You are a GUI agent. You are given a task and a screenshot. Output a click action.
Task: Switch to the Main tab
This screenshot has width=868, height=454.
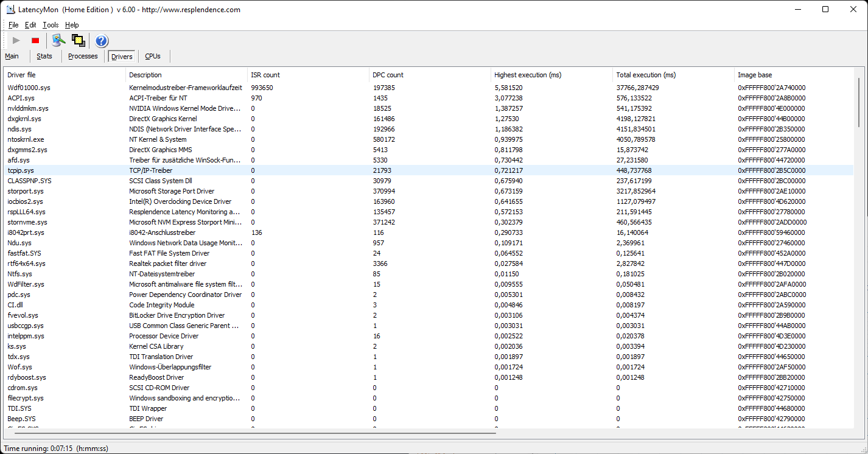[x=12, y=56]
